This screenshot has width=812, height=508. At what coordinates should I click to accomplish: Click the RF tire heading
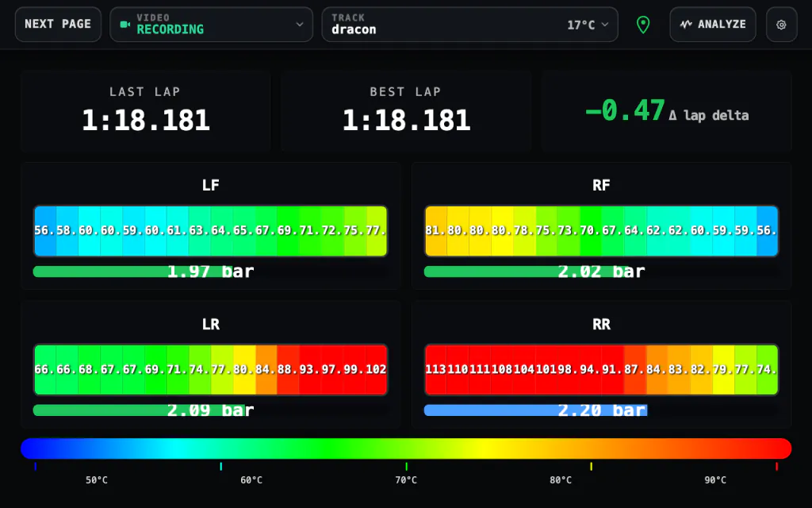click(x=601, y=185)
